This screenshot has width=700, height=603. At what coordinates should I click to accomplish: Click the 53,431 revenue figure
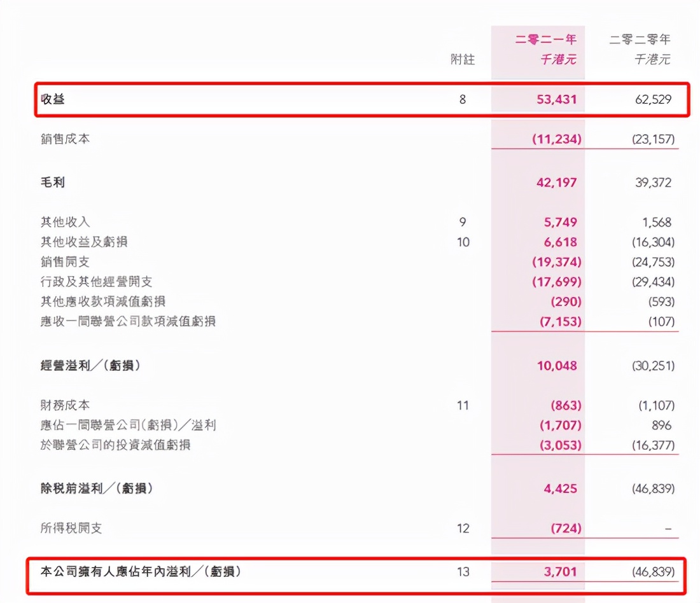point(559,100)
